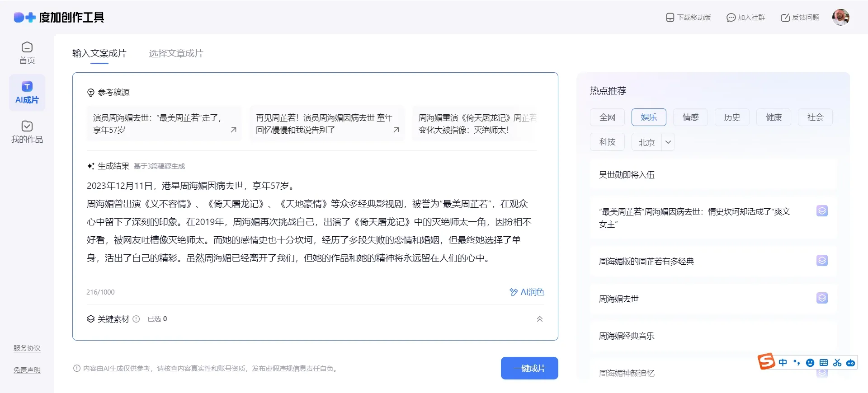Select the 全网 category filter
Image resolution: width=868 pixels, height=393 pixels.
(x=607, y=117)
